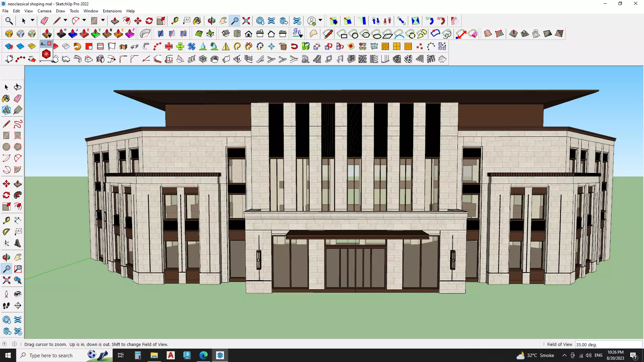
Task: Select the Push/Pull tool in left toolbar
Action: point(18,184)
